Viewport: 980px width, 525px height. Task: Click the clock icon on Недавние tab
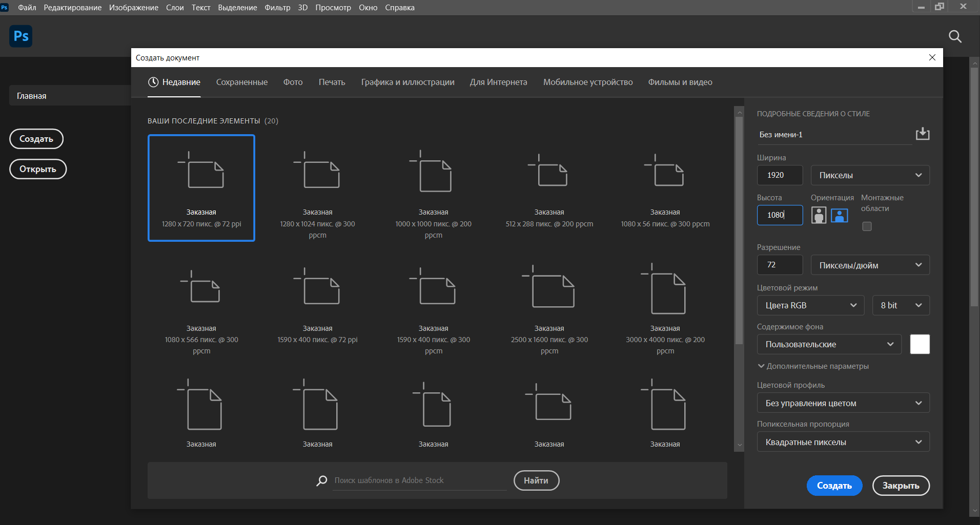tap(153, 82)
